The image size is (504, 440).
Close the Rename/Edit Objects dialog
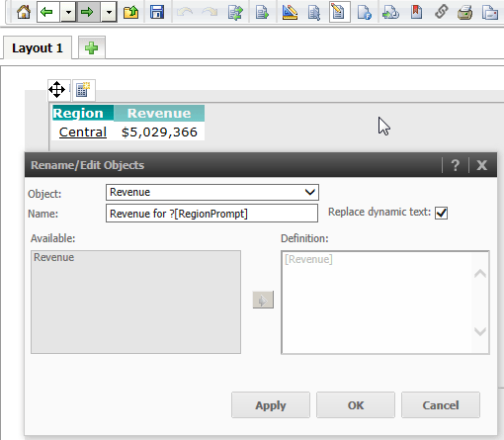pyautogui.click(x=482, y=165)
